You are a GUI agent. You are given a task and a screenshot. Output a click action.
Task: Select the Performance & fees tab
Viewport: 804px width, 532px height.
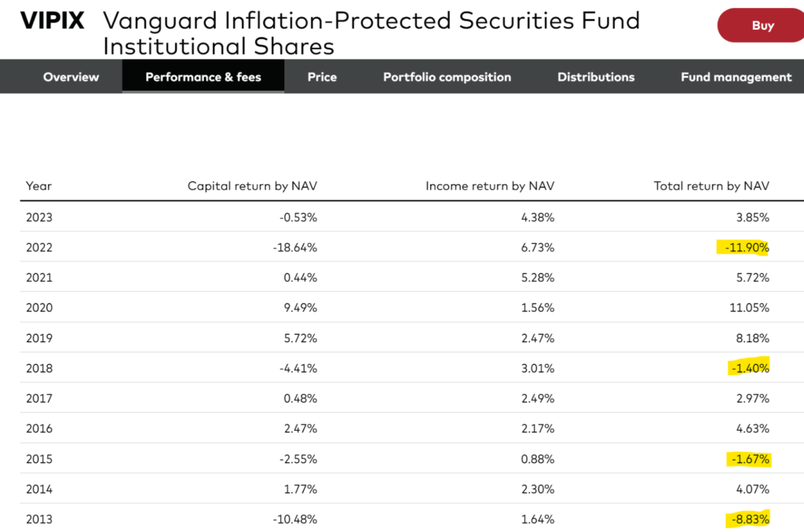point(203,77)
